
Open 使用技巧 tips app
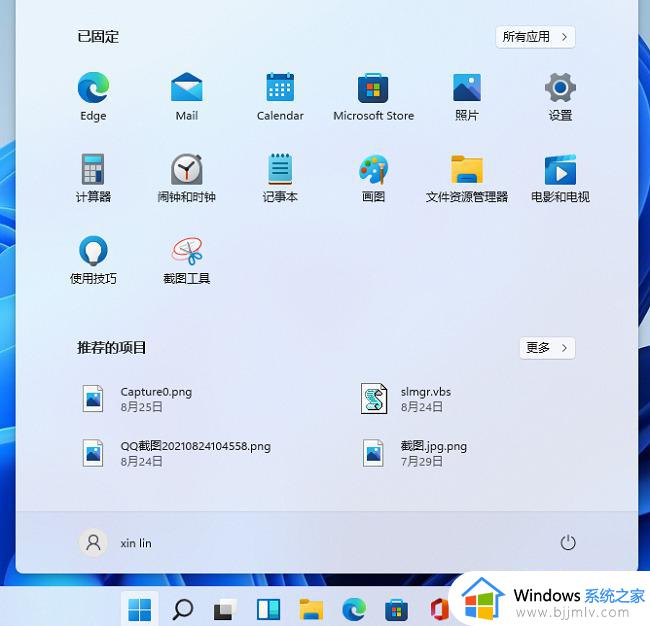[93, 260]
